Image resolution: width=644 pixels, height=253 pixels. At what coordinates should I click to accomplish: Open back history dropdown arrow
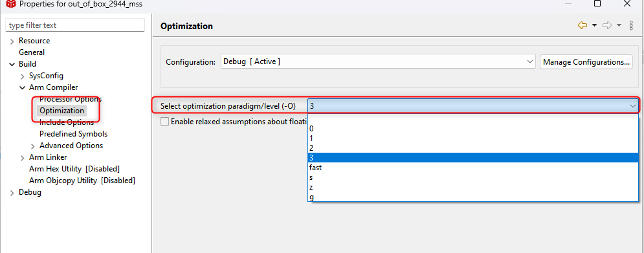(594, 25)
